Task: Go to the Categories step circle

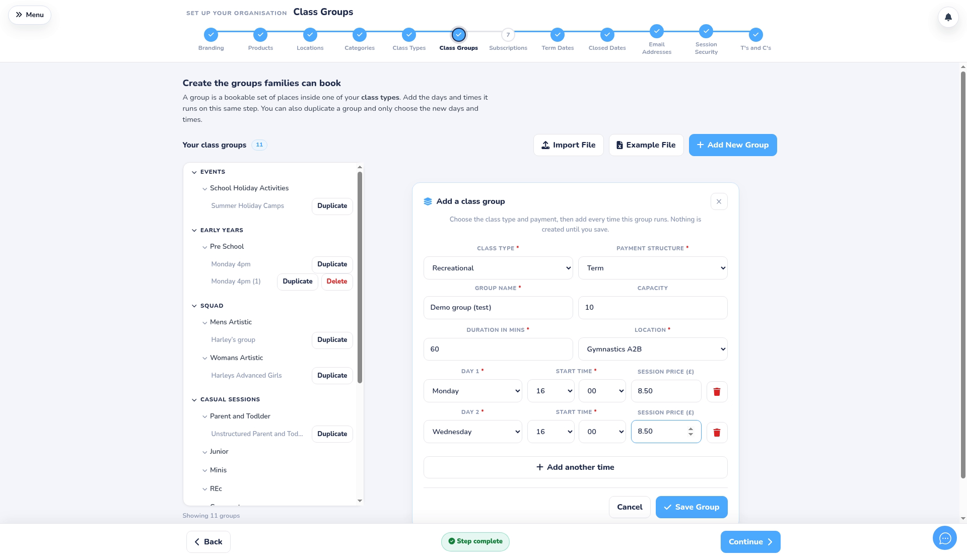Action: [360, 35]
